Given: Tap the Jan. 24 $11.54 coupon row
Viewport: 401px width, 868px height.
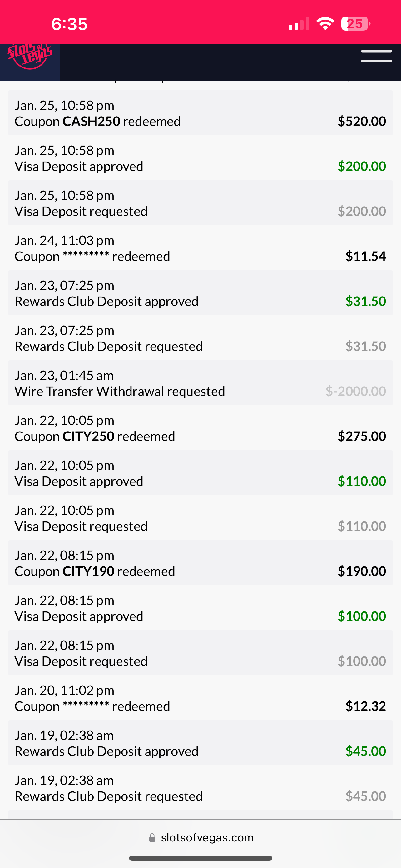Looking at the screenshot, I should pos(200,248).
